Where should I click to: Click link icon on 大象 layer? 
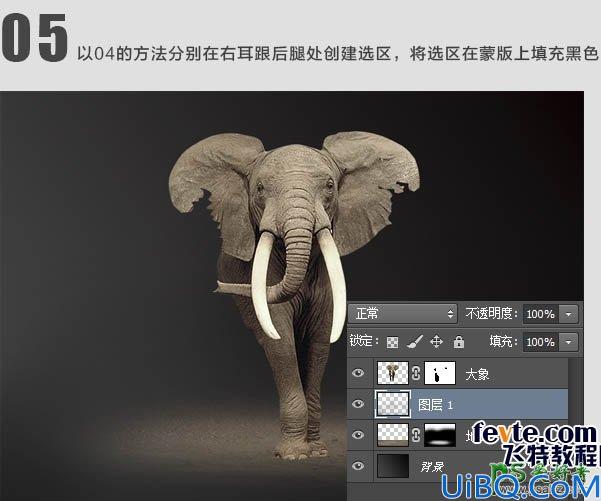click(416, 373)
